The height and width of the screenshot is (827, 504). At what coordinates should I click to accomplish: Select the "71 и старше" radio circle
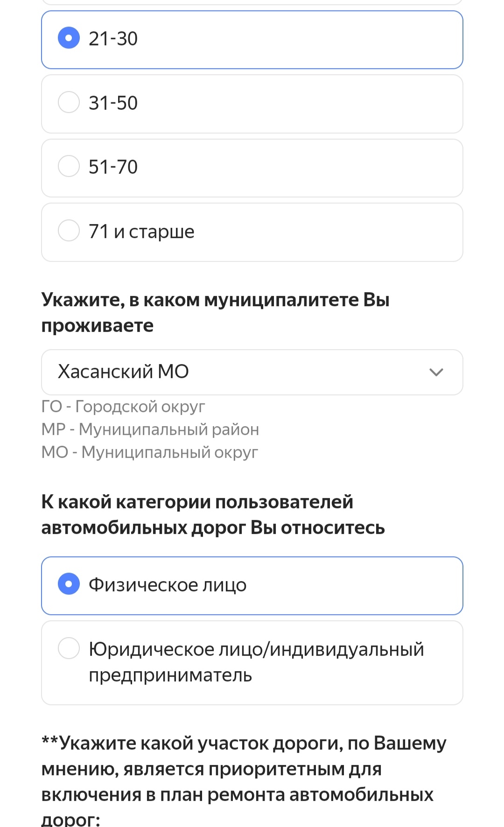coord(69,231)
